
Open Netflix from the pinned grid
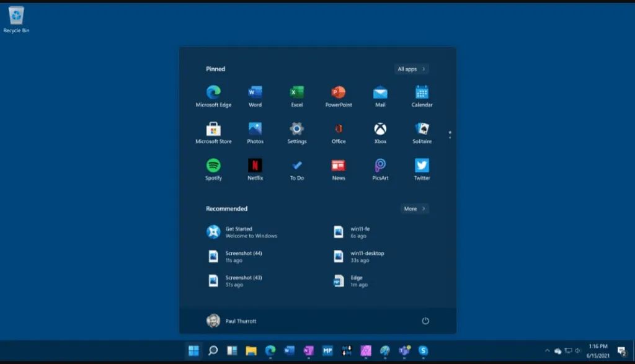pyautogui.click(x=255, y=166)
